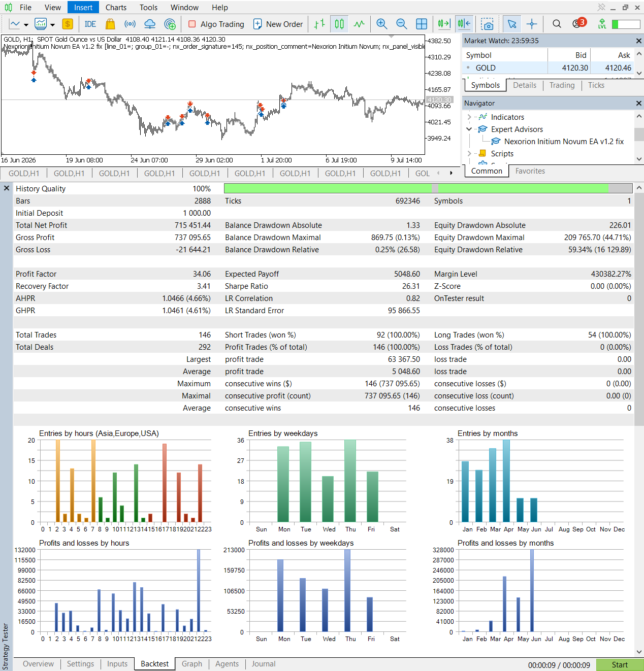Close the Navigator panel
The height and width of the screenshot is (671, 644).
pos(638,103)
